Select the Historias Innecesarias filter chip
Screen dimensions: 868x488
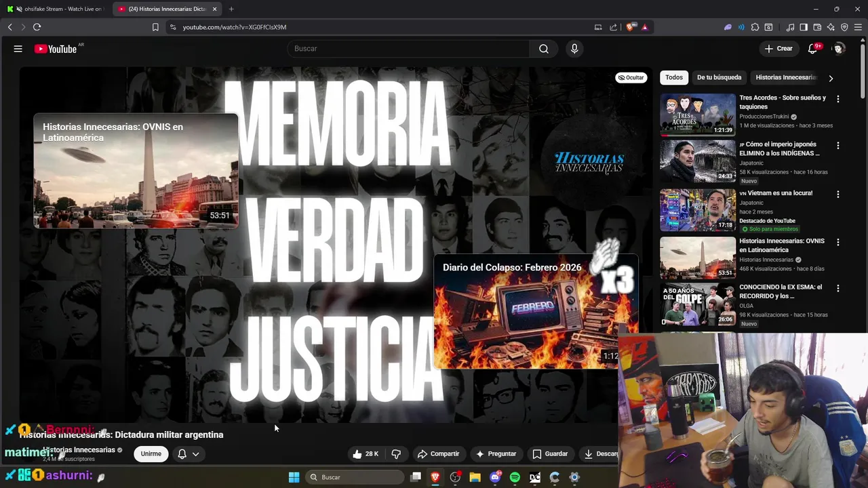[x=786, y=78]
